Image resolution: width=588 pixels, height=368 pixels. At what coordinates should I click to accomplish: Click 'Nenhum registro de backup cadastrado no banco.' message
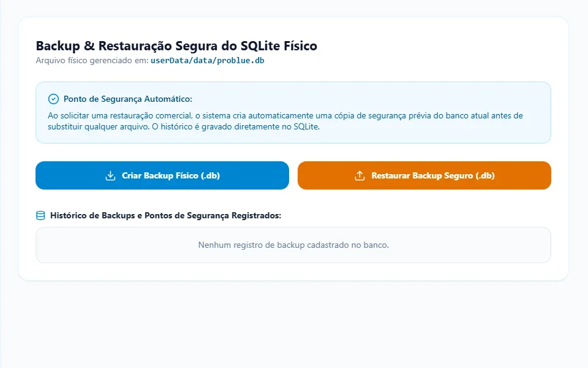293,245
